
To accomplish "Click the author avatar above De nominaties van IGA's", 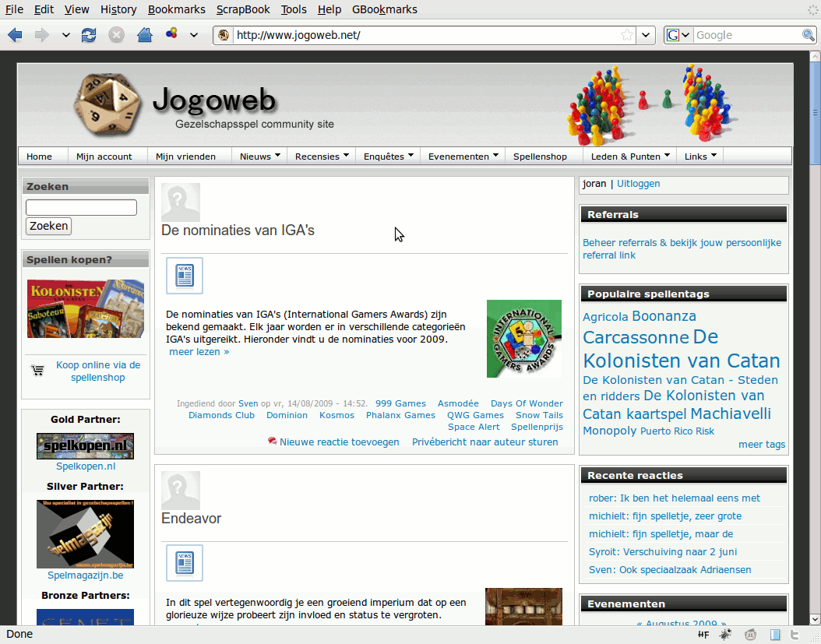I will pyautogui.click(x=181, y=202).
